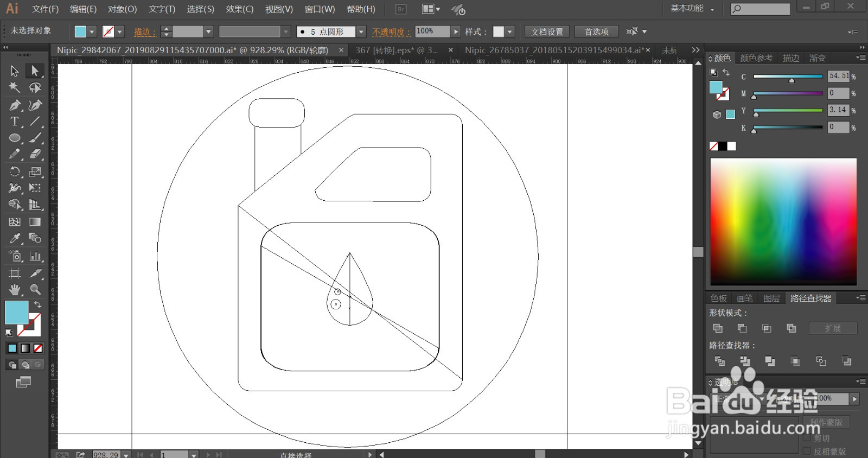Open the fill color dropdown in control bar
The width and height of the screenshot is (868, 458).
click(92, 32)
